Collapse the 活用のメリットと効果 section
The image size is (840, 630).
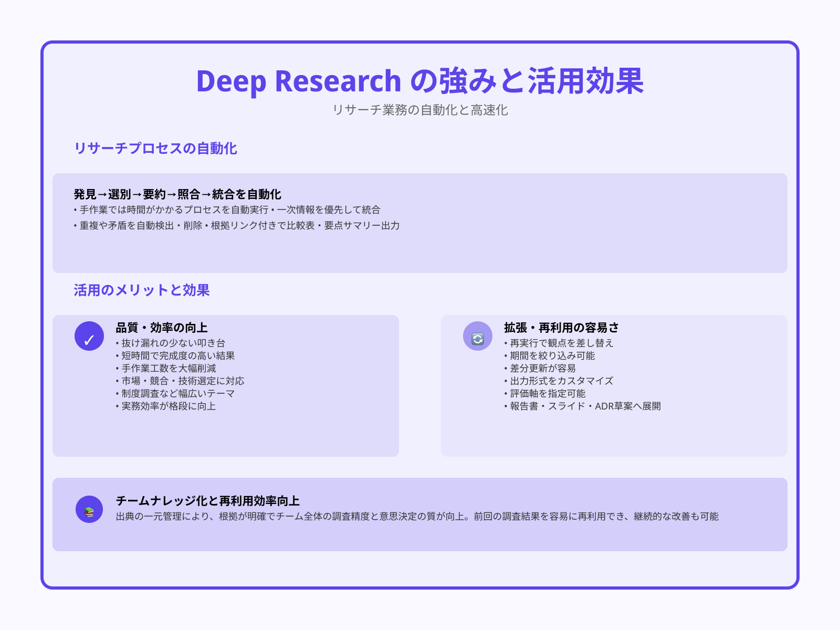click(142, 289)
